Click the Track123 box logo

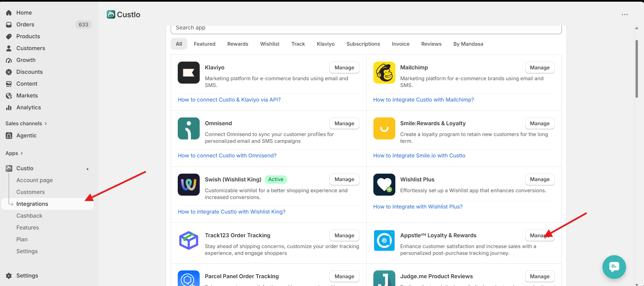pos(189,240)
